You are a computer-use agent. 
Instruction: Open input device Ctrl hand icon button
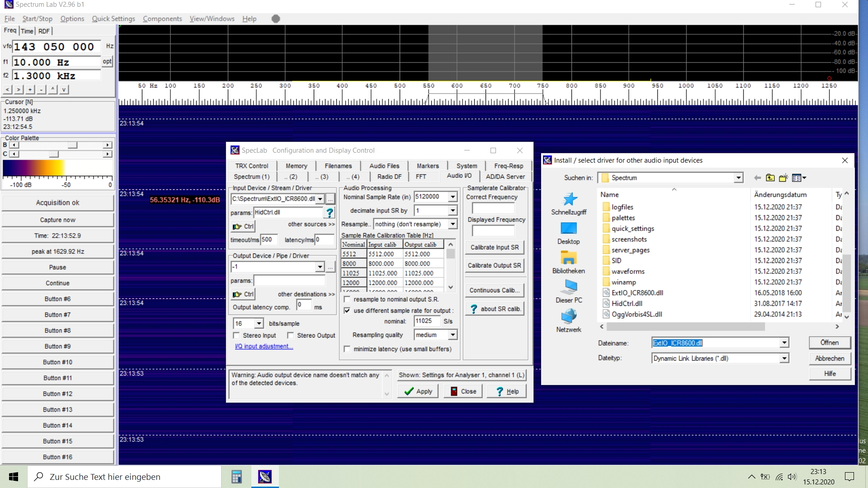(243, 226)
